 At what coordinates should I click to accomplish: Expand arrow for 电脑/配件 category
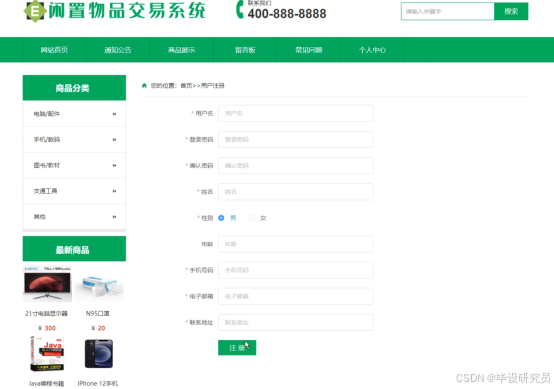point(114,114)
